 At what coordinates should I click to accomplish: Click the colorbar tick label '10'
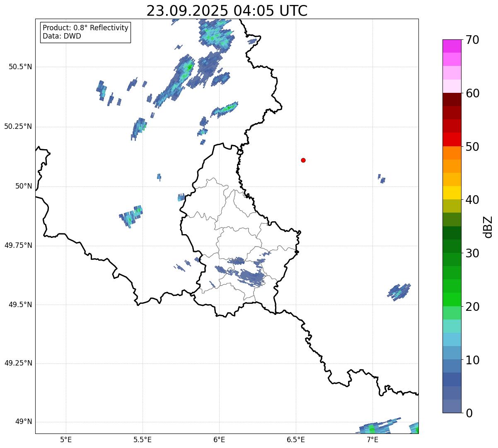click(472, 360)
